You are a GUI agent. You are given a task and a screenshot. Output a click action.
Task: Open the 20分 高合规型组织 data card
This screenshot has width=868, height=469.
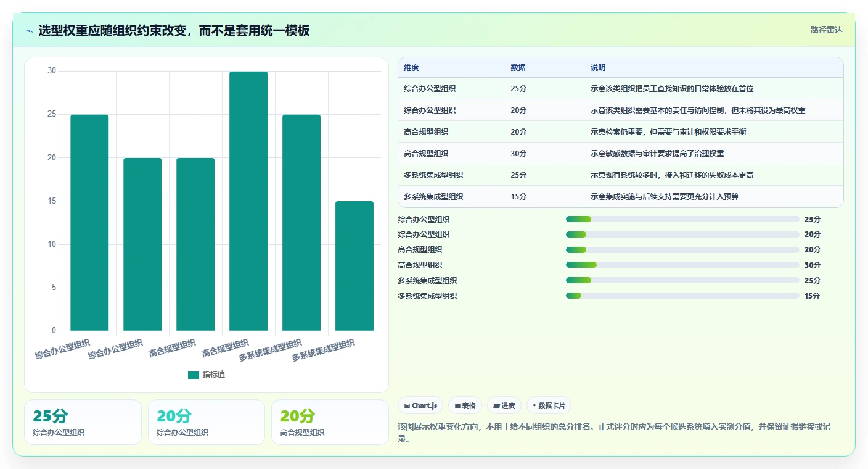tap(330, 422)
